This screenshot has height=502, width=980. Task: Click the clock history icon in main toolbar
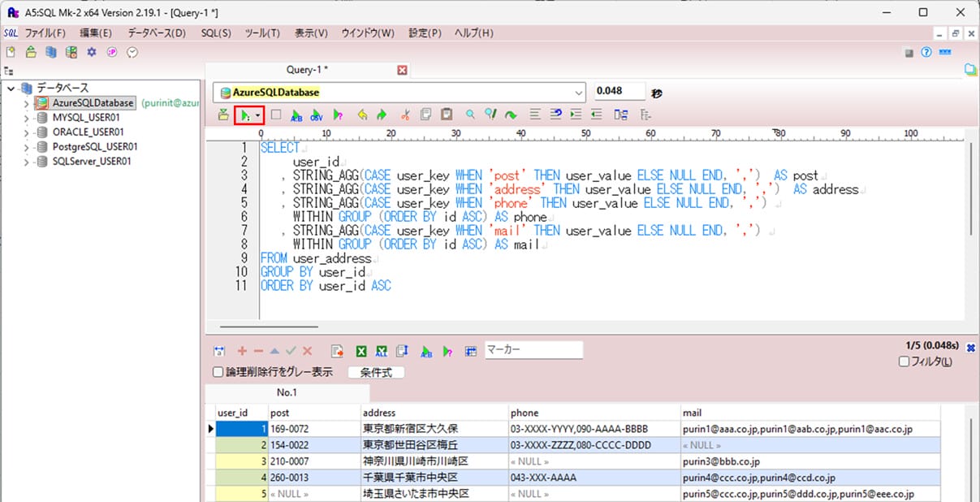point(132,52)
